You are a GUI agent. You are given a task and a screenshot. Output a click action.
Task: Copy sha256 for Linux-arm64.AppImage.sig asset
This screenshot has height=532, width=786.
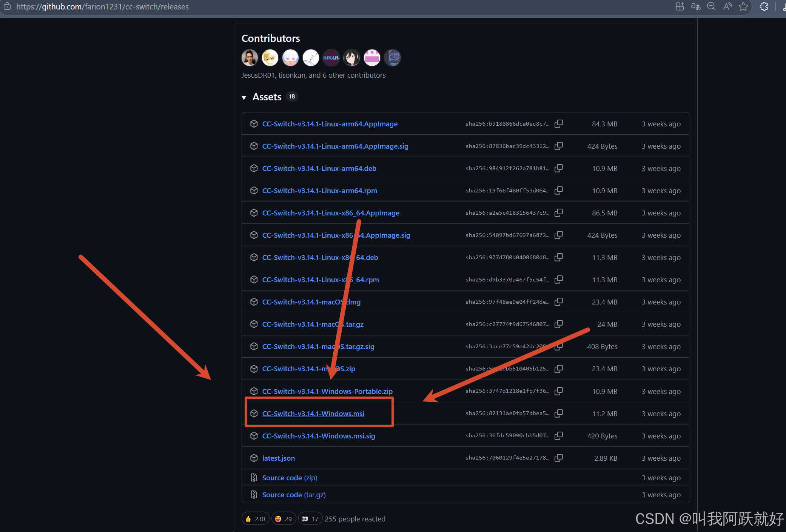559,146
